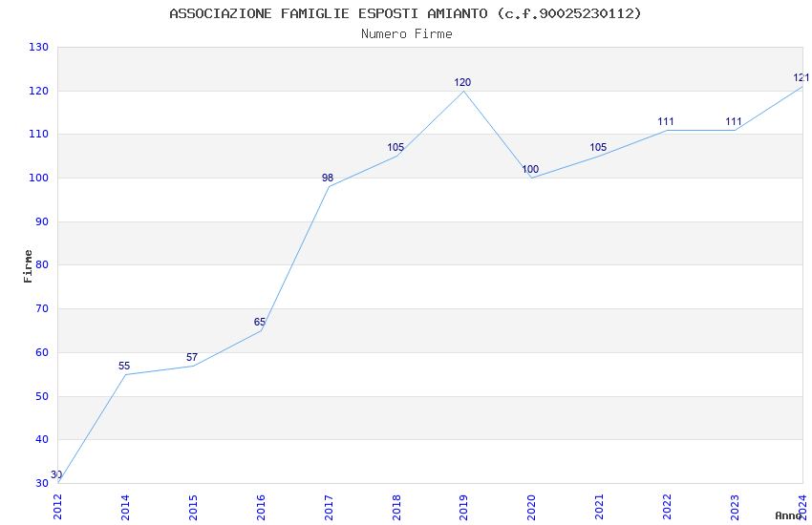Screen dimensions: 812x525
Task: Click the Anno x-axis label
Action: (788, 515)
